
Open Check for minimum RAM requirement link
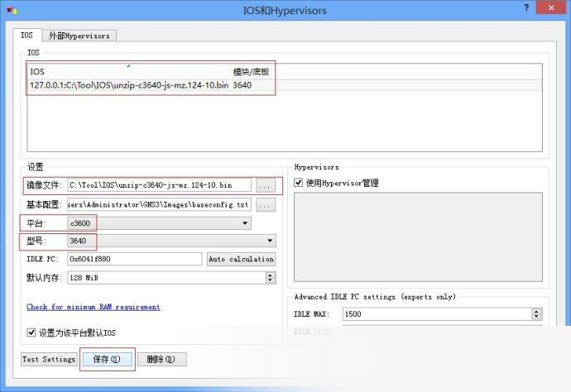[x=94, y=307]
